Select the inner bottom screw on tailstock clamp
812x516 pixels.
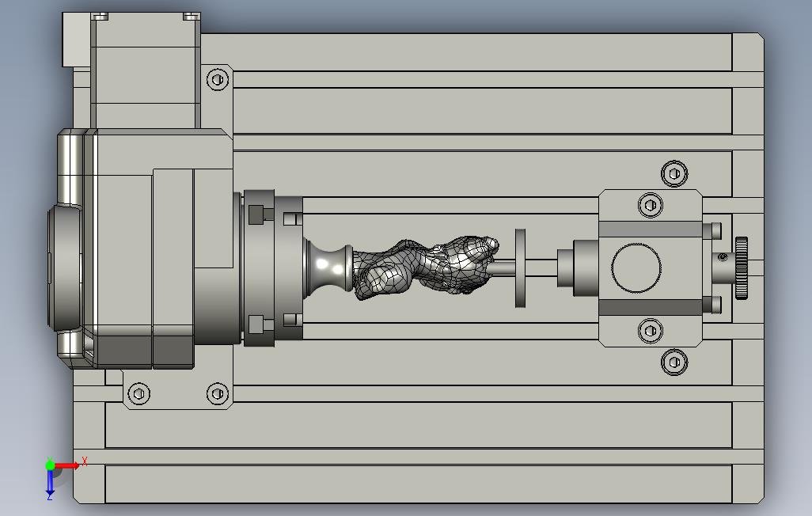[x=651, y=331]
